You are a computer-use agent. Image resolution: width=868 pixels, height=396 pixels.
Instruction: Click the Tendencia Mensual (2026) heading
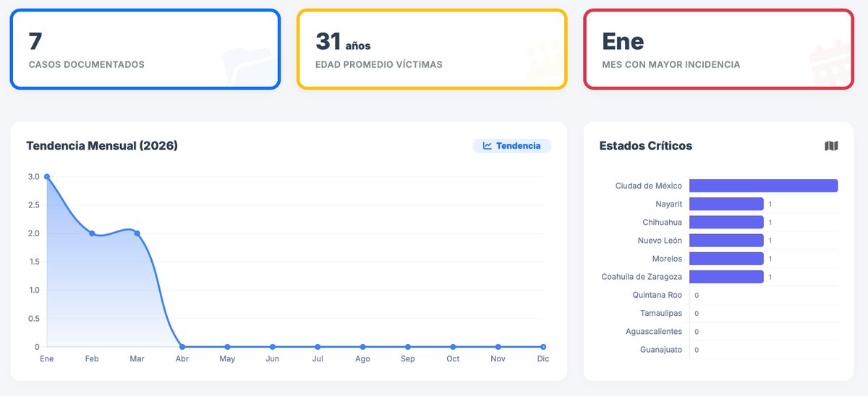(x=102, y=146)
